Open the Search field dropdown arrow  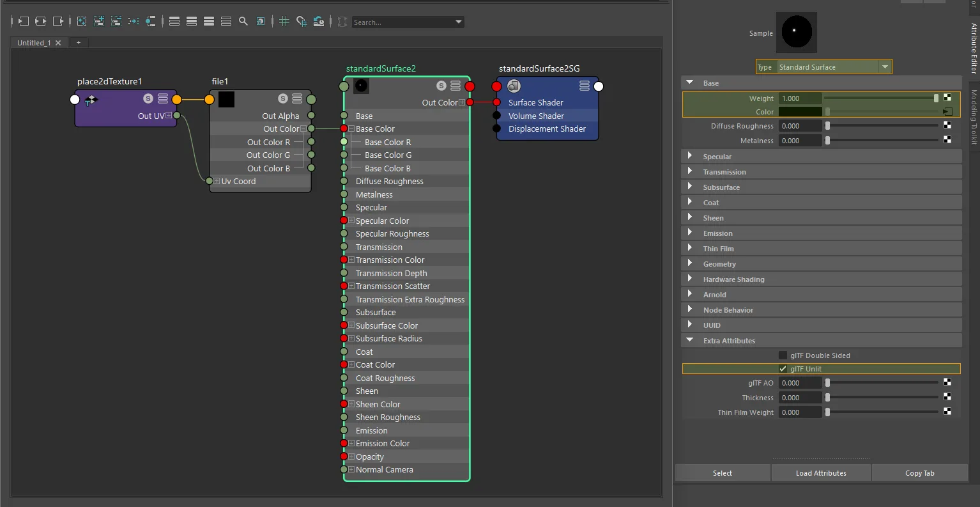(x=459, y=22)
